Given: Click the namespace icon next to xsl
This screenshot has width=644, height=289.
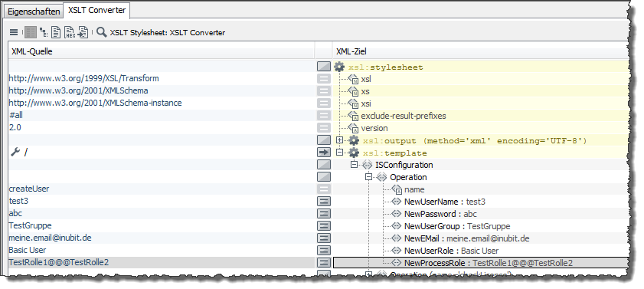Looking at the screenshot, I should pos(353,79).
